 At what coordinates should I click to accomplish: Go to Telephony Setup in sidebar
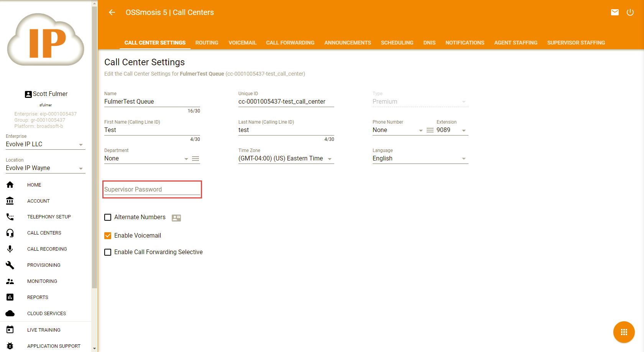coord(49,217)
